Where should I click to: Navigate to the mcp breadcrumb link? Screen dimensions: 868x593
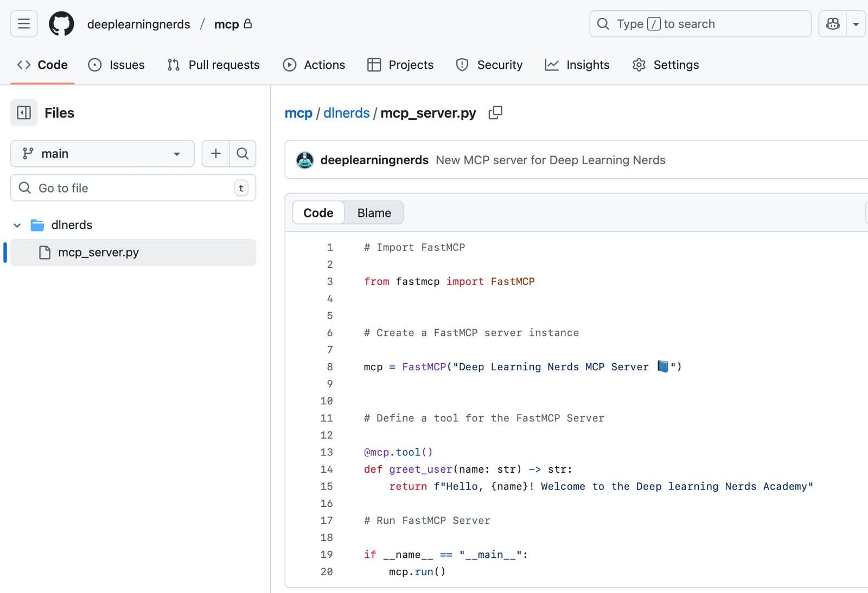298,113
